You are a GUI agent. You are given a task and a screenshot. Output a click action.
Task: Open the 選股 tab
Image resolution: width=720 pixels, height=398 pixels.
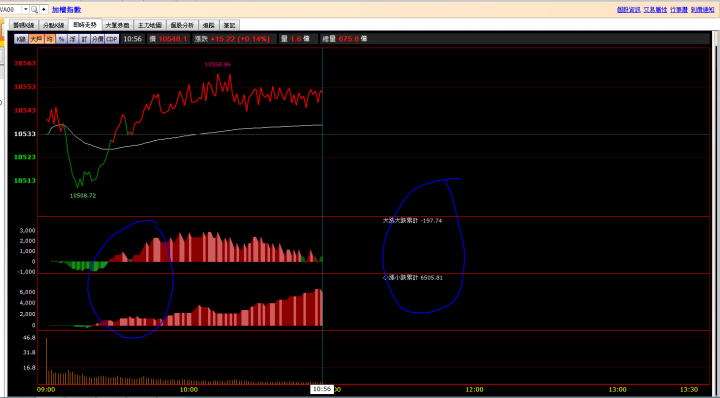pos(209,25)
